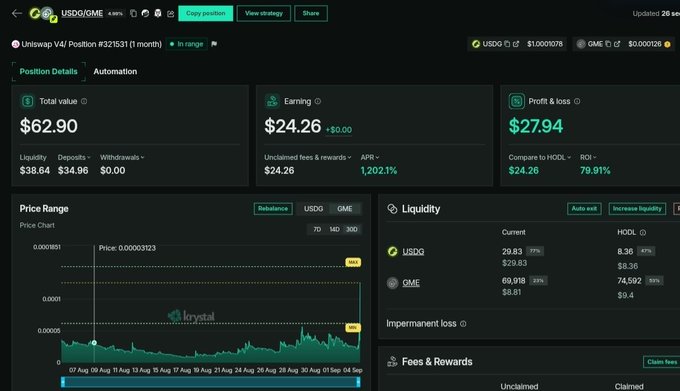The width and height of the screenshot is (680, 391).
Task: Click the Fees & Rewards section icon
Action: [392, 362]
